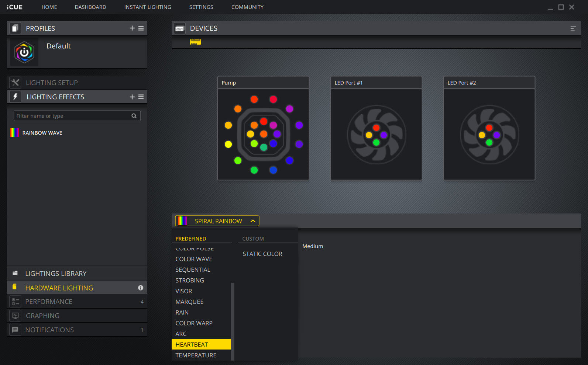
Task: Open Devices panel options menu
Action: 573,28
